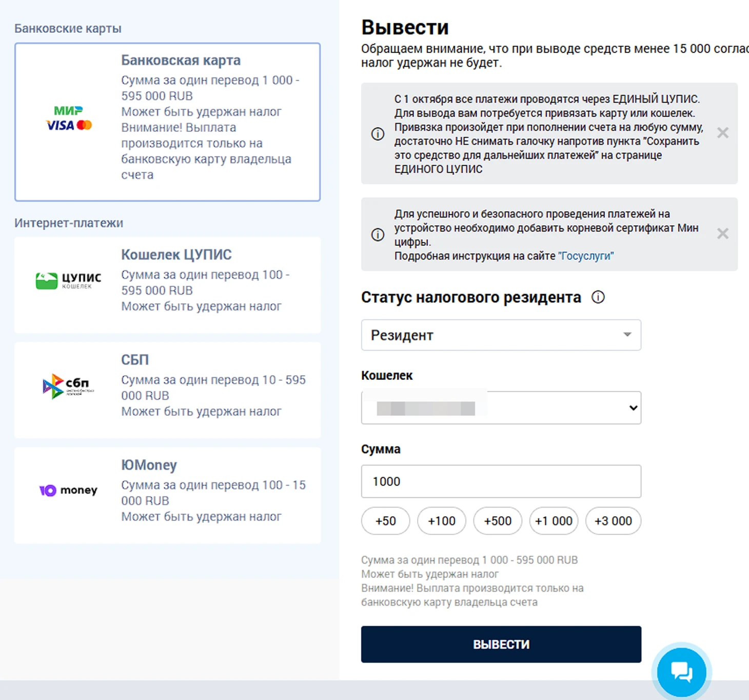
Task: Click the МИР VISA card logos
Action: 69,119
